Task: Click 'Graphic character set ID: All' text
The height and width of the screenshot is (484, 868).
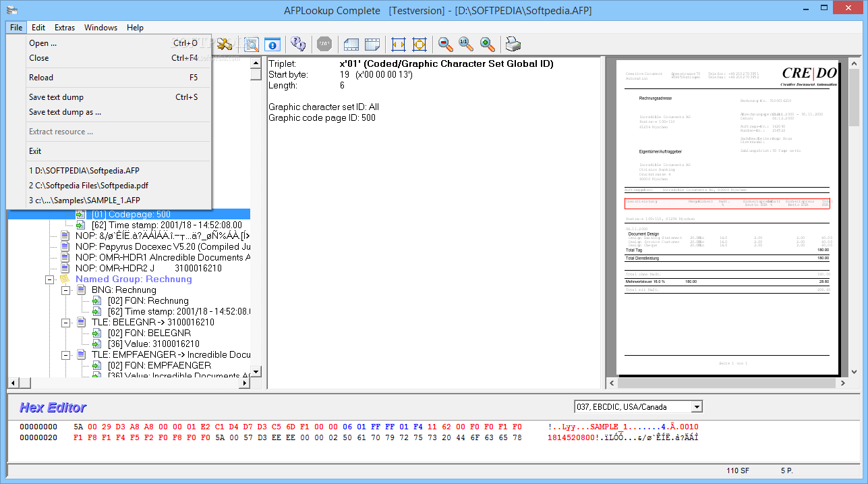Action: pyautogui.click(x=324, y=107)
